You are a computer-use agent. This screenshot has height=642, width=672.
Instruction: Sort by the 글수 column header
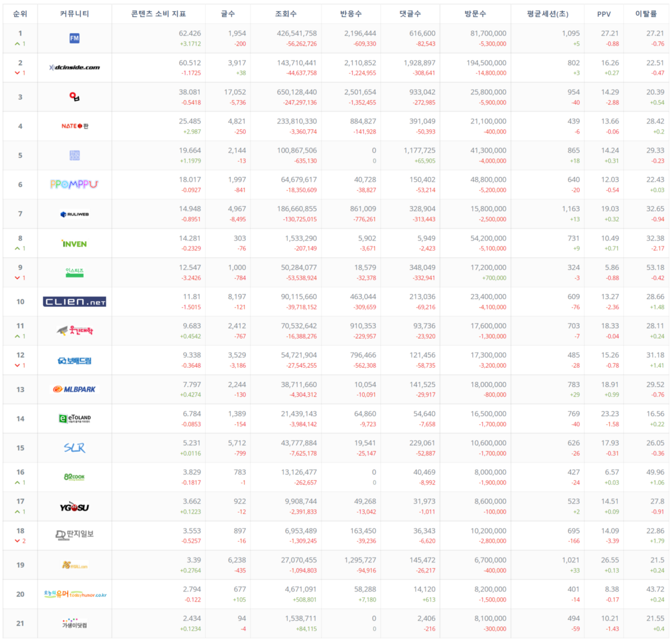pos(228,13)
